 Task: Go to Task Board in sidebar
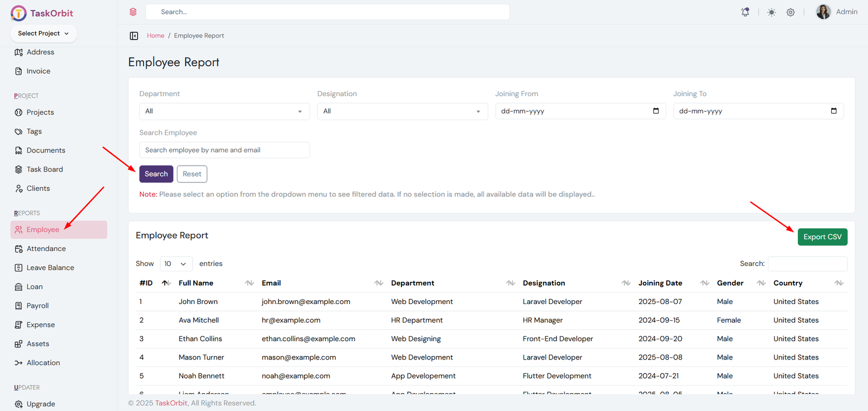(44, 169)
